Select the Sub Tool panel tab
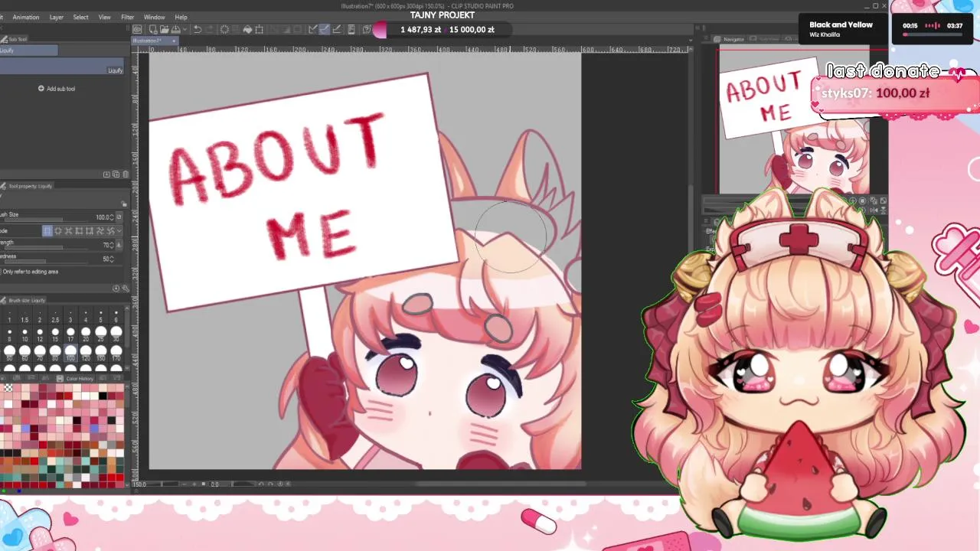Image resolution: width=980 pixels, height=551 pixels. pyautogui.click(x=15, y=39)
